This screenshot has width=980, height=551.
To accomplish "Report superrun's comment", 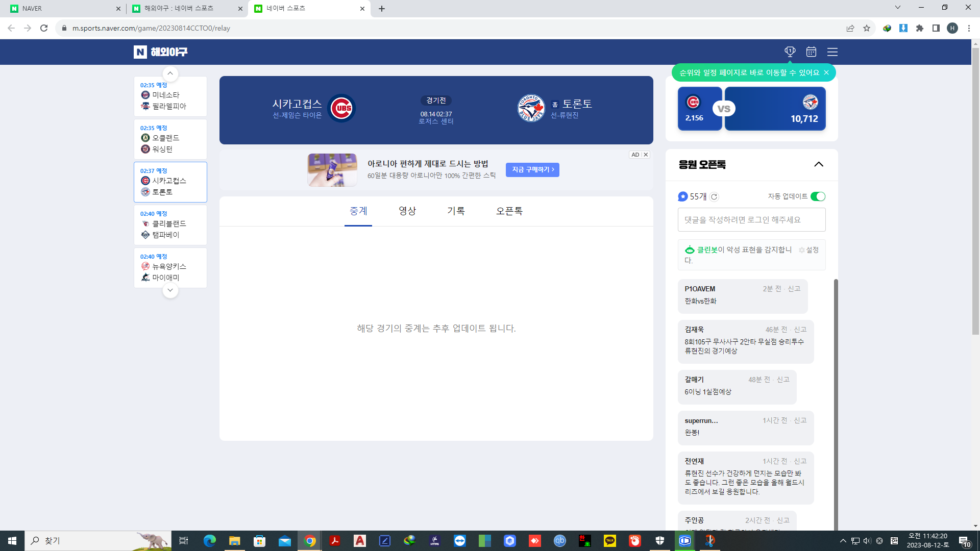I will click(800, 420).
